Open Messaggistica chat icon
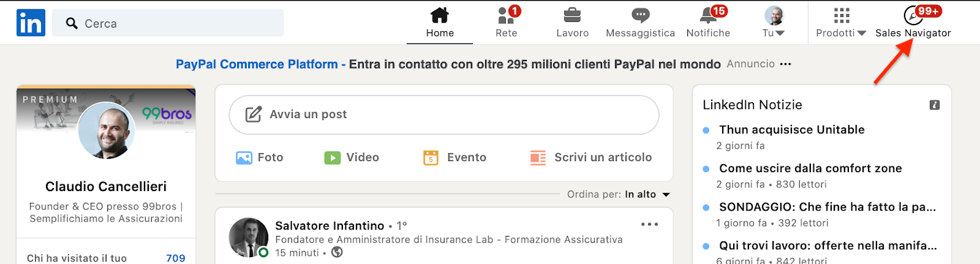Image resolution: width=980 pixels, height=264 pixels. click(x=640, y=15)
